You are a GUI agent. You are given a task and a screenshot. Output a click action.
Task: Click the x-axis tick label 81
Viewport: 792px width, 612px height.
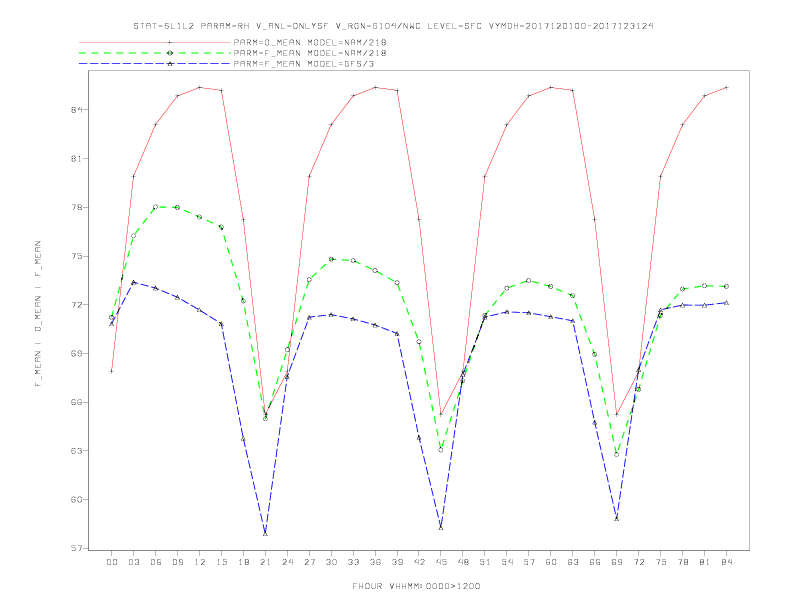(x=705, y=562)
